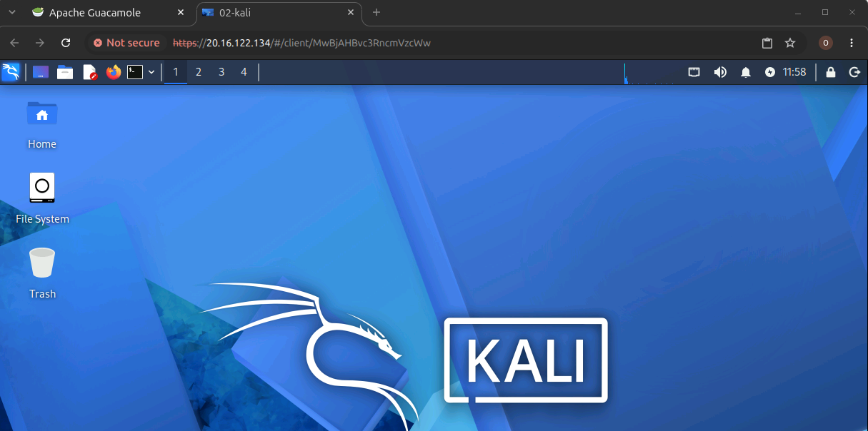
Task: Expand the terminal launcher dropdown arrow
Action: 151,72
